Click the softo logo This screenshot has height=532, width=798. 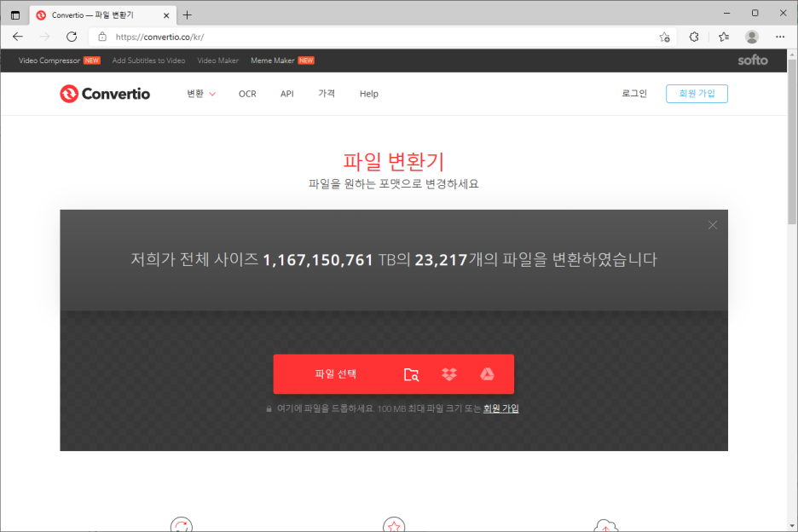pyautogui.click(x=753, y=60)
